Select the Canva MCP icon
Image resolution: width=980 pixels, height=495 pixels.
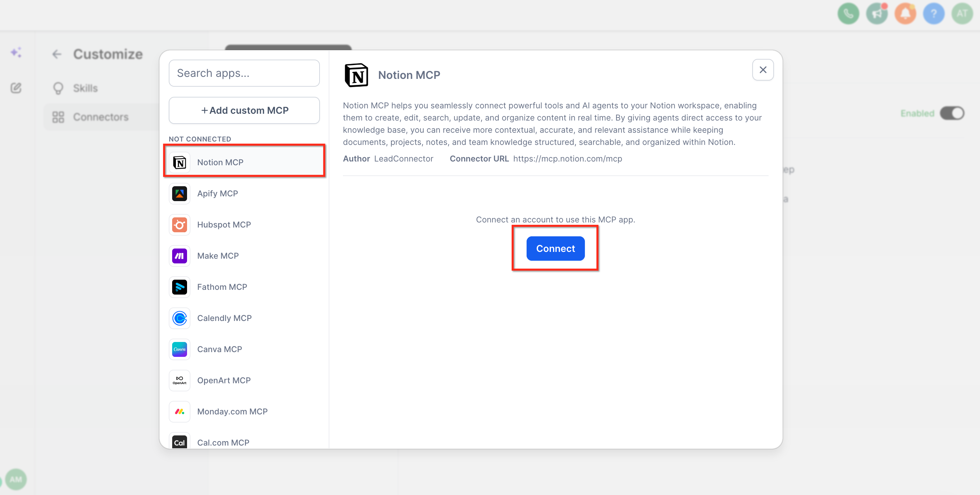(180, 350)
